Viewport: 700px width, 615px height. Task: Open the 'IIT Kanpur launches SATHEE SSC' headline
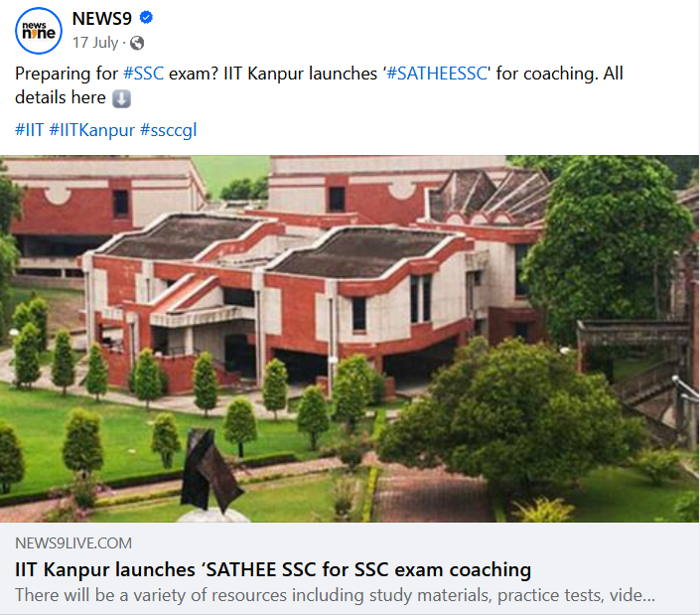pyautogui.click(x=273, y=570)
